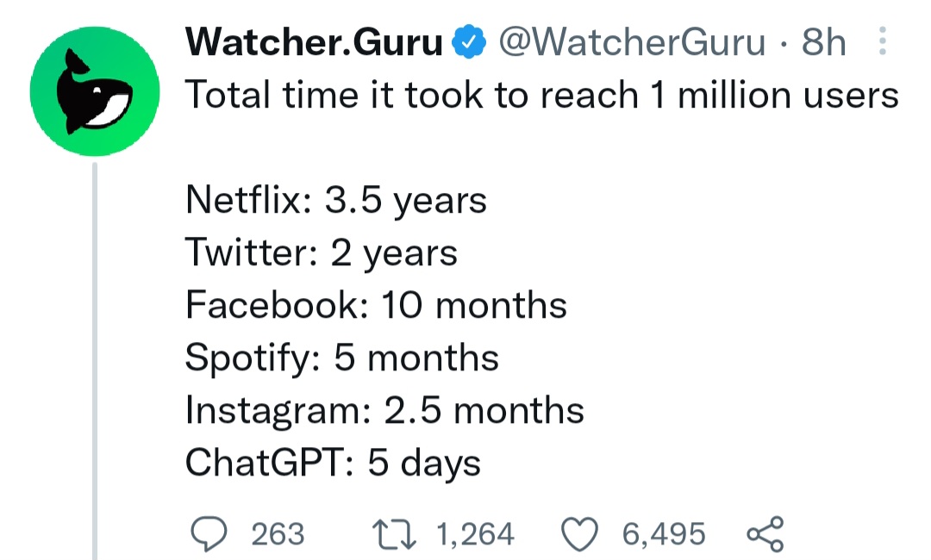The height and width of the screenshot is (560, 931).
Task: Open the @WatcherGuru handle link
Action: click(x=633, y=42)
